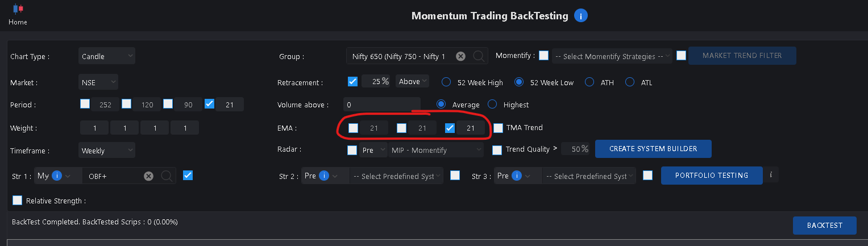
Task: Enable the 252 period checkbox
Action: coord(85,104)
